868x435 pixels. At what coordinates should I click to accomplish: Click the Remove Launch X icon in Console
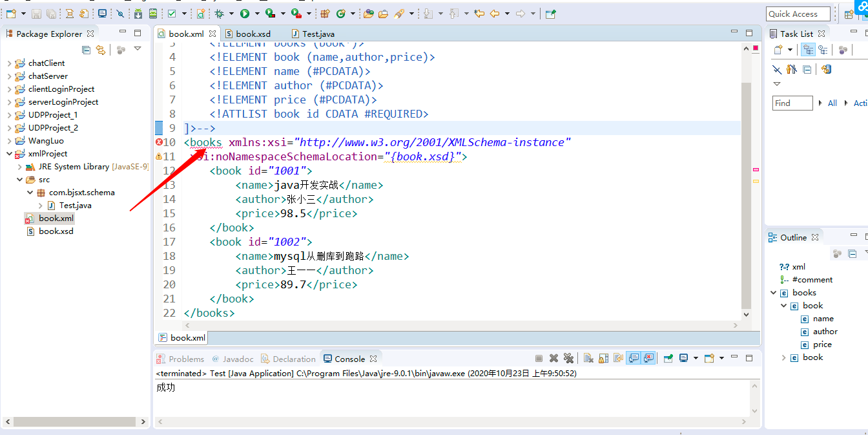553,358
